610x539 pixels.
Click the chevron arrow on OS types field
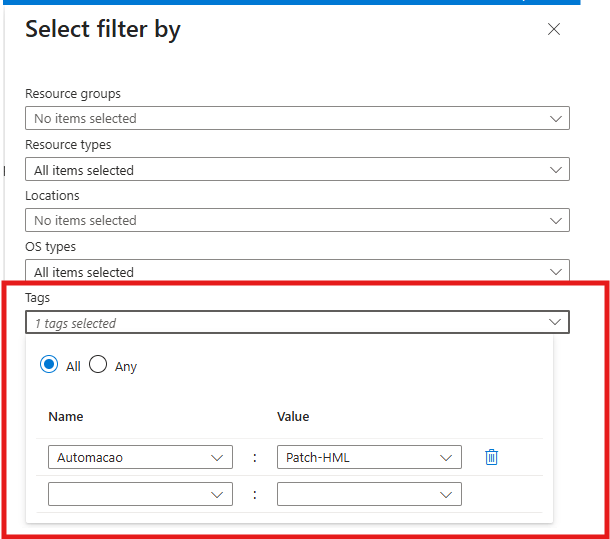[x=556, y=272]
